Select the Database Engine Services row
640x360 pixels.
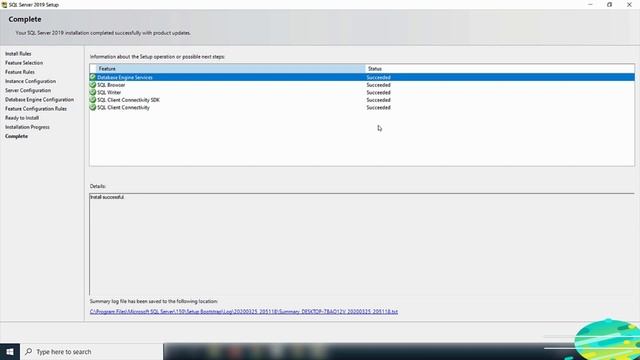pyautogui.click(x=362, y=77)
